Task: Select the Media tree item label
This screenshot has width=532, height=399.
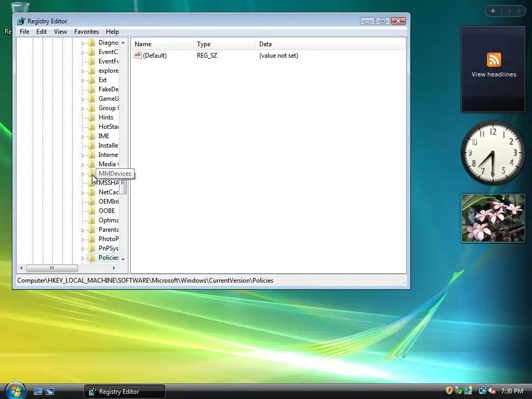Action: click(x=108, y=164)
